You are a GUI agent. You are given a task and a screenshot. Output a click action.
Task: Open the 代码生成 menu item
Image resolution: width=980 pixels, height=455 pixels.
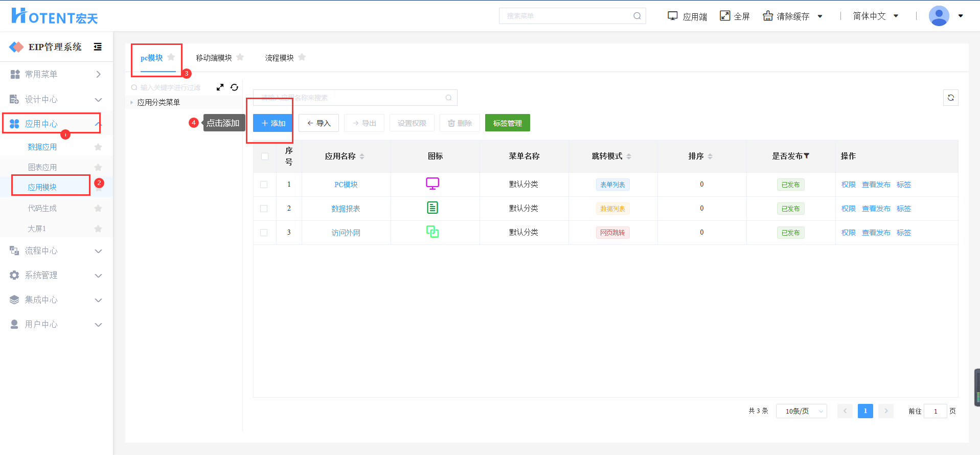[42, 208]
